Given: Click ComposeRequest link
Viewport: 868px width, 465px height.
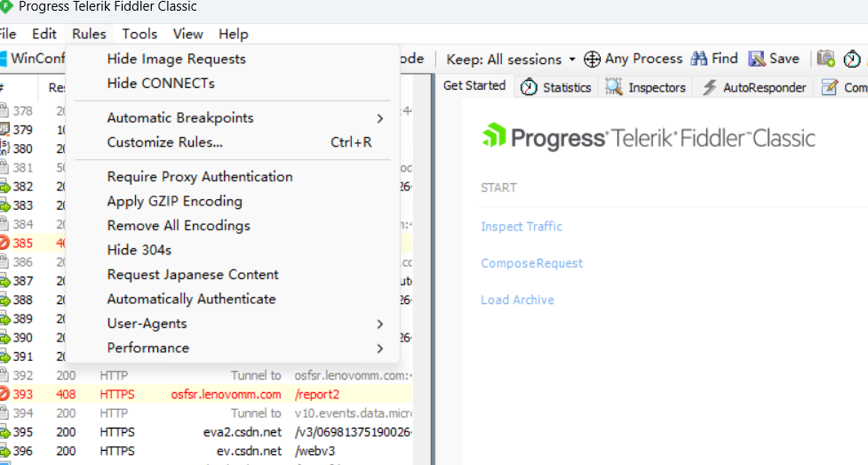Looking at the screenshot, I should (x=531, y=263).
